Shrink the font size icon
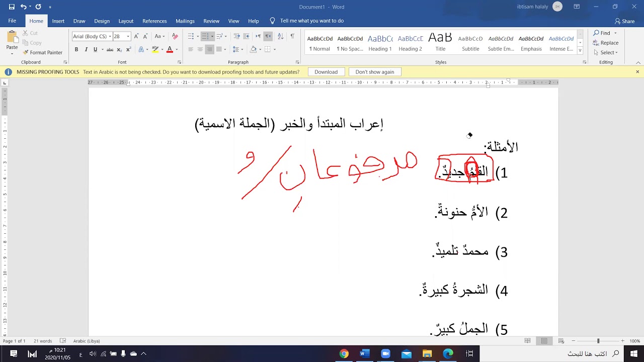This screenshot has height=362, width=644. (x=145, y=36)
